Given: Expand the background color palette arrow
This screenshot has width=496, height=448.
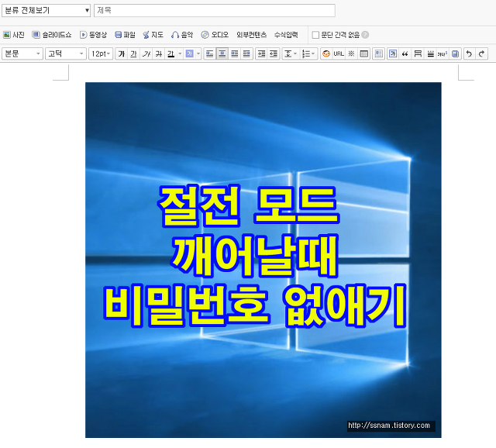Looking at the screenshot, I should click(198, 53).
